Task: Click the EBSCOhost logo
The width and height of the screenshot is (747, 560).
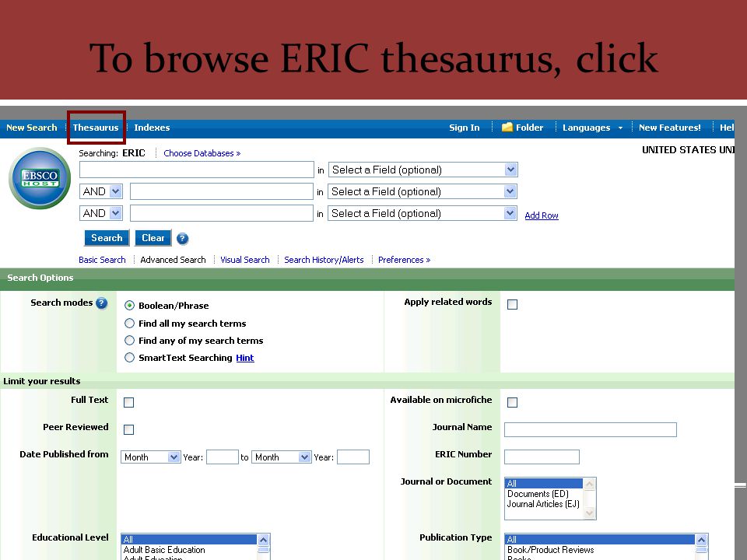Action: 40,178
